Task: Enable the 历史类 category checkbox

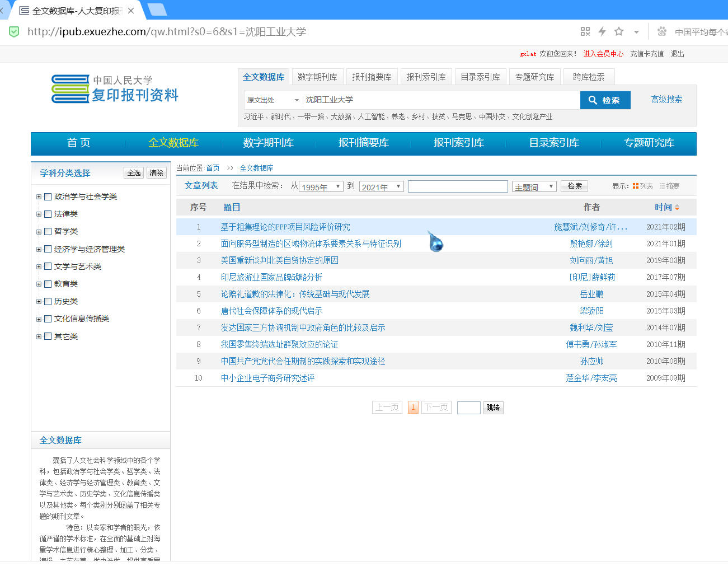Action: [x=48, y=301]
